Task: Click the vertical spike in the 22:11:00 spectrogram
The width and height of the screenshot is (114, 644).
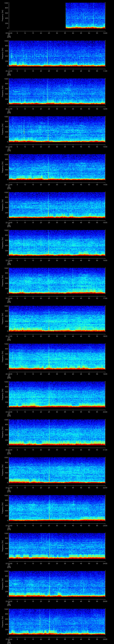Action: pos(48,91)
